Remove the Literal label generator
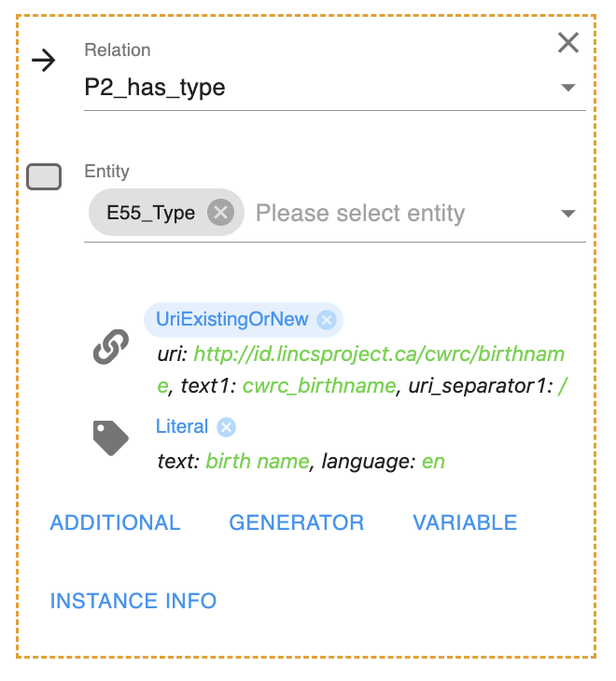 click(x=226, y=427)
